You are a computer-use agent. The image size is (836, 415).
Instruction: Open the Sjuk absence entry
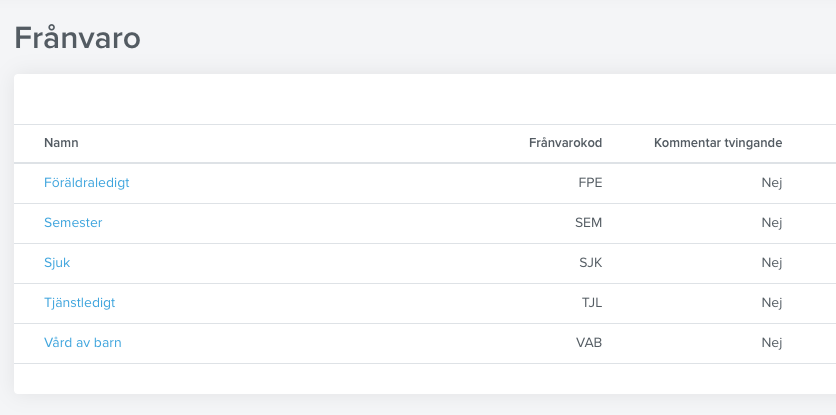coord(57,263)
